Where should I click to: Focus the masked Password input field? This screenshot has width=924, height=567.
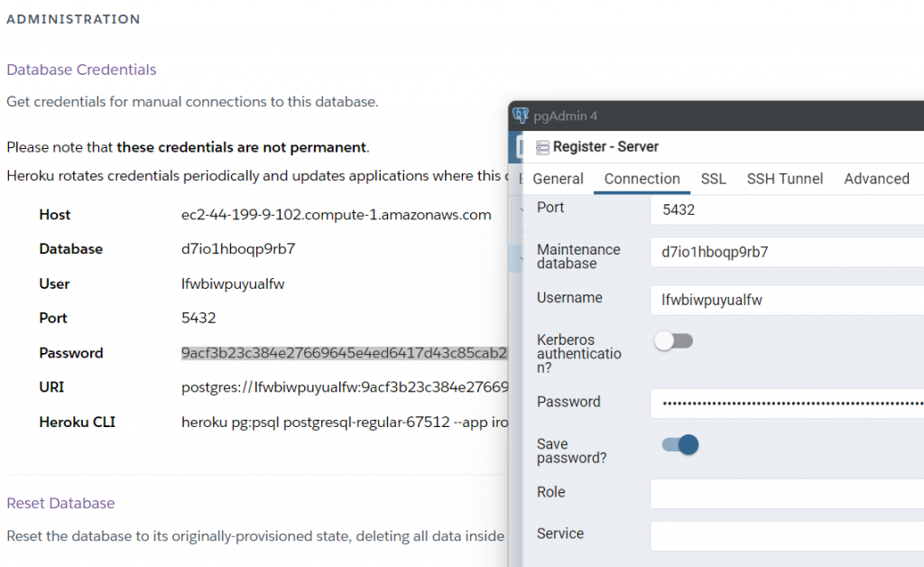(x=785, y=403)
